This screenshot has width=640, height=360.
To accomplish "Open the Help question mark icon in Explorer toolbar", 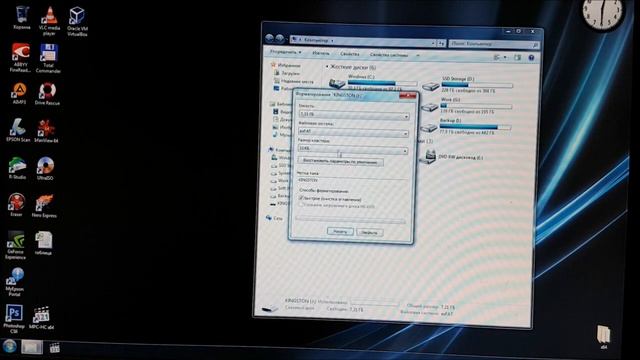I will tap(531, 58).
